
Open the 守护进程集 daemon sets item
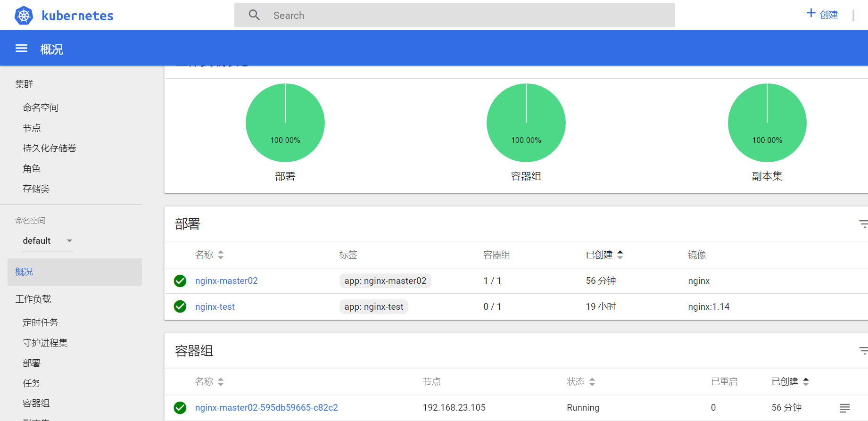(x=45, y=343)
